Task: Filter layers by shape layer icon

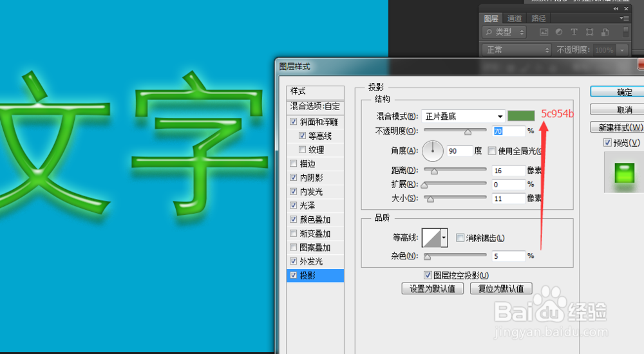Action: pyautogui.click(x=590, y=32)
